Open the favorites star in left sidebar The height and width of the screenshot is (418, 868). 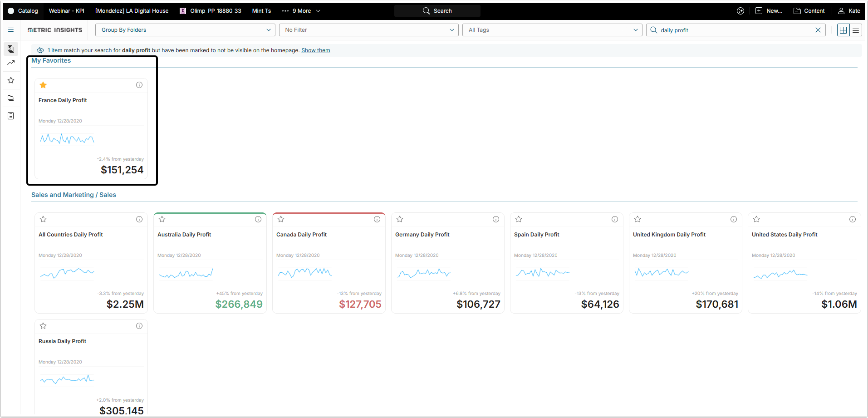tap(11, 80)
